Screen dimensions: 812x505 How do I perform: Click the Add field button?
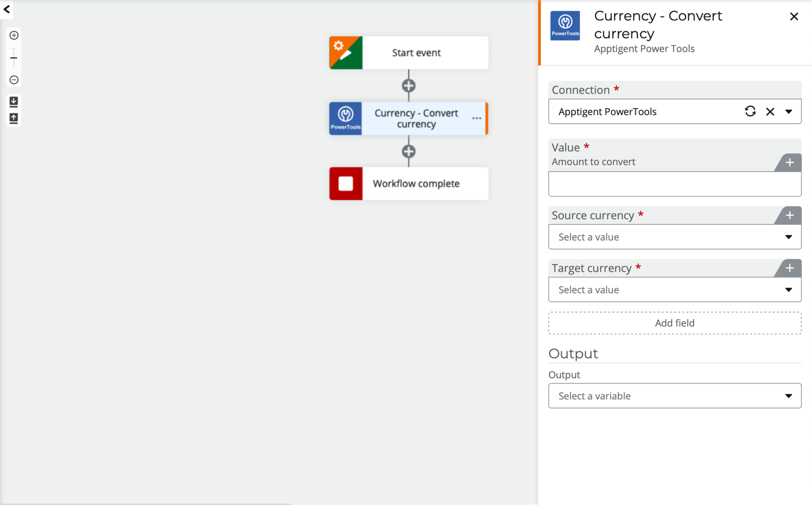pos(674,323)
